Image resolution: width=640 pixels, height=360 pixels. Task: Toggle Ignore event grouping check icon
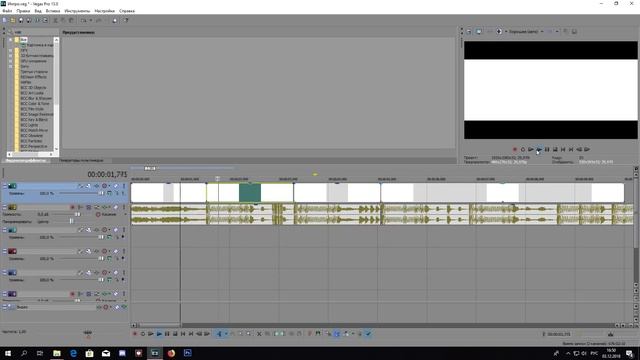[368, 334]
